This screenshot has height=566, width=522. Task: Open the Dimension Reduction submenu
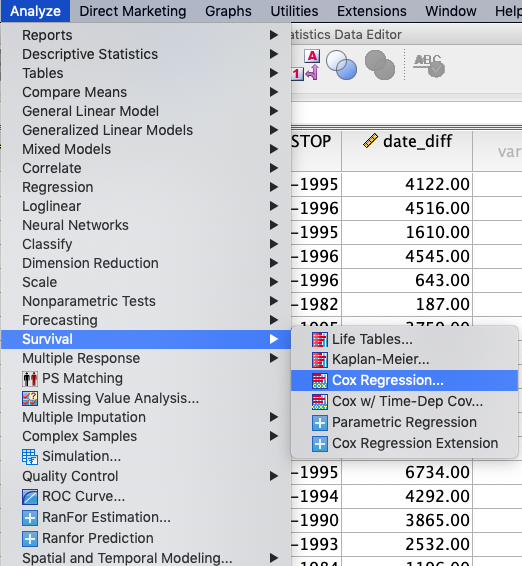point(146,263)
